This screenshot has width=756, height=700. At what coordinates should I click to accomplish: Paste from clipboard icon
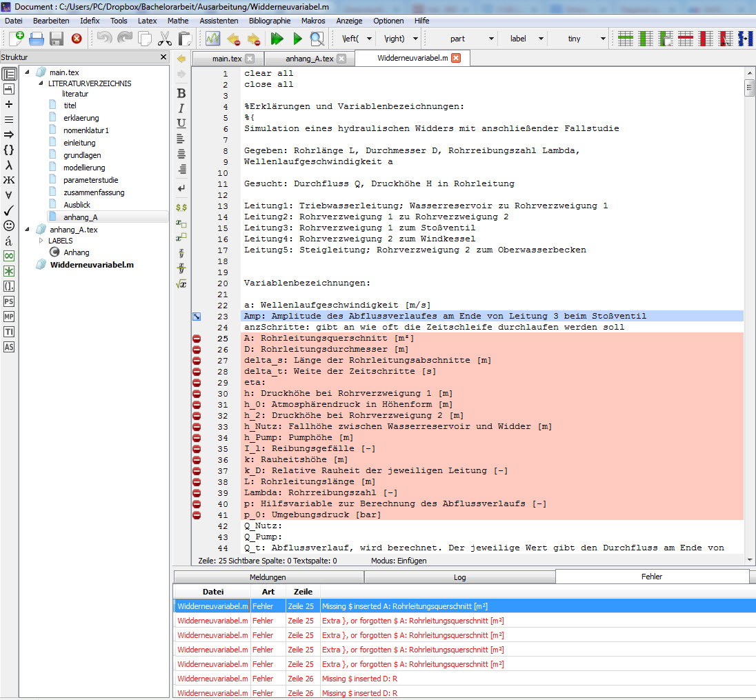(x=185, y=39)
